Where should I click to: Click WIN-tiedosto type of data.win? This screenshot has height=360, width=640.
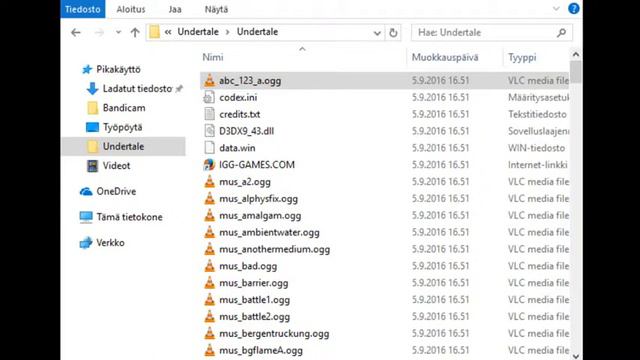[x=536, y=148]
